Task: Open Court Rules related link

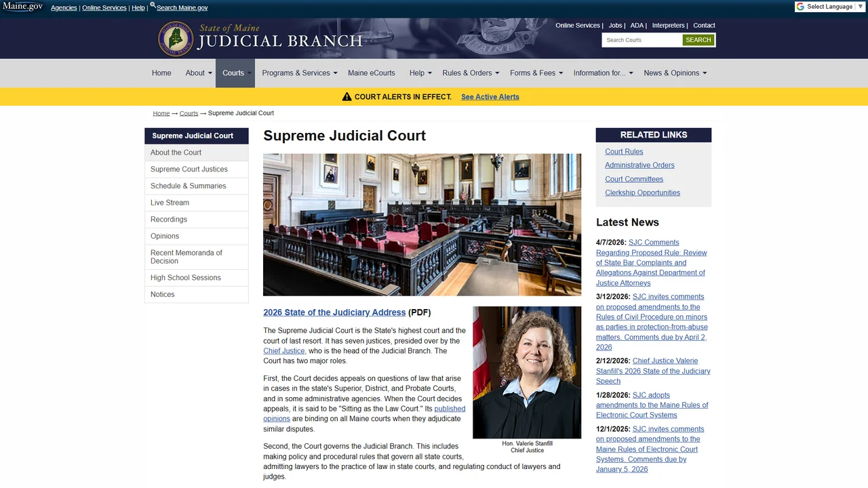Action: click(x=624, y=152)
